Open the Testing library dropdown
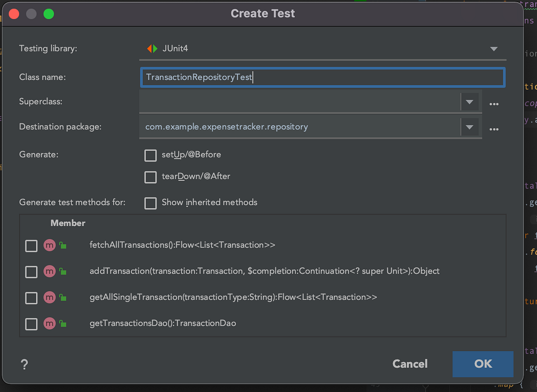This screenshot has width=537, height=392. [494, 49]
